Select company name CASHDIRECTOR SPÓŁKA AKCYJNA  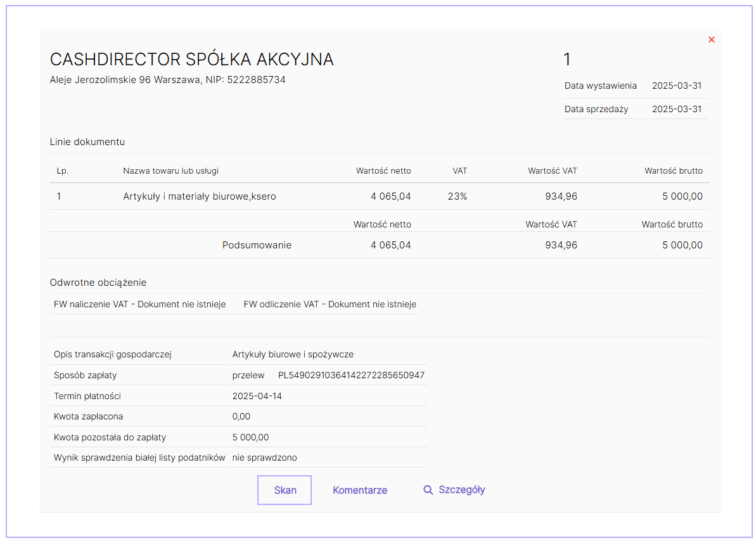[x=192, y=60]
